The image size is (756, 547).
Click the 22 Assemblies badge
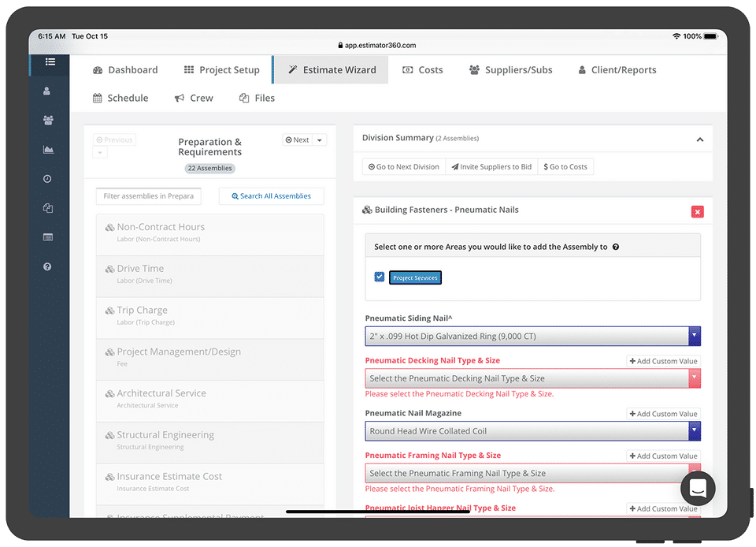pos(209,169)
